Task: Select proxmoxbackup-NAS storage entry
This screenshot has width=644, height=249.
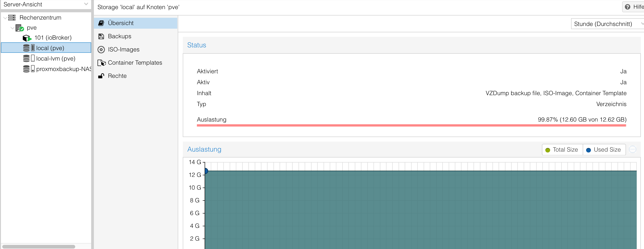Action: click(x=63, y=69)
